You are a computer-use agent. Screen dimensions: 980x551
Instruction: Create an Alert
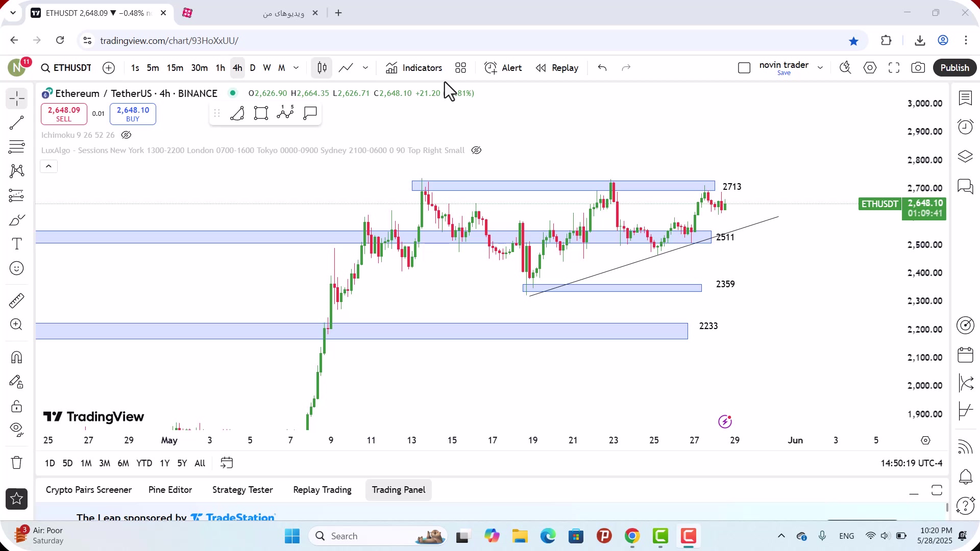coord(503,68)
